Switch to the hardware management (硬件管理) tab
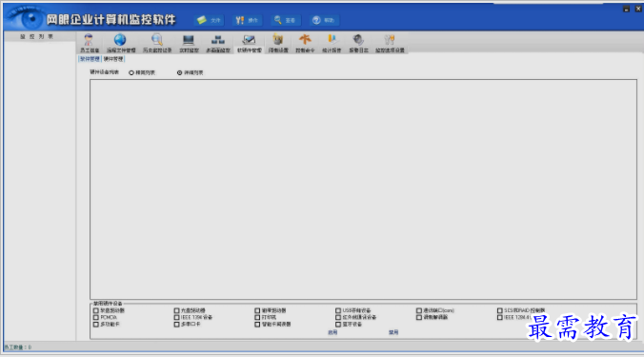644x357 pixels. 113,59
